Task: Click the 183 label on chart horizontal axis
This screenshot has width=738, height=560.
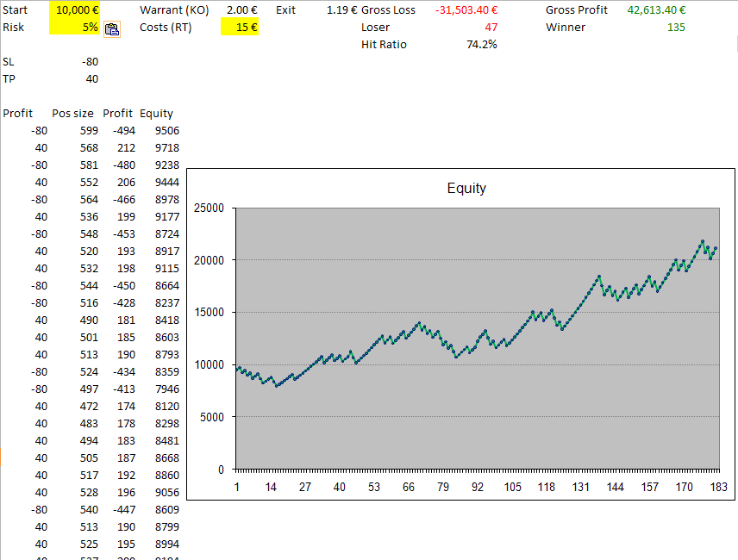Action: pos(718,487)
